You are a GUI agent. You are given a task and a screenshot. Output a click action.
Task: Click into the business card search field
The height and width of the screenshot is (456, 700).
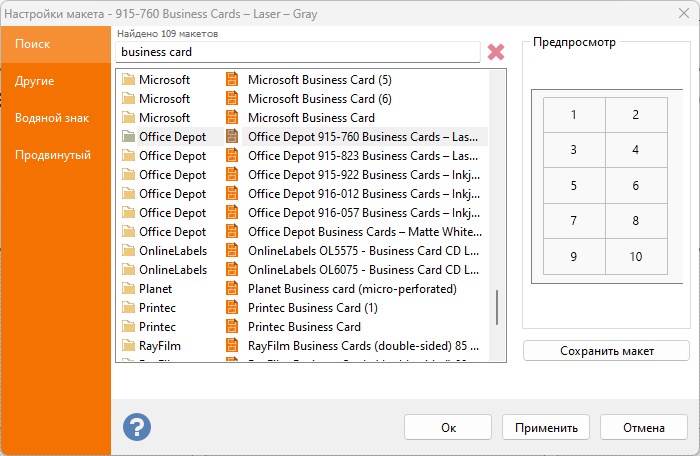point(298,52)
